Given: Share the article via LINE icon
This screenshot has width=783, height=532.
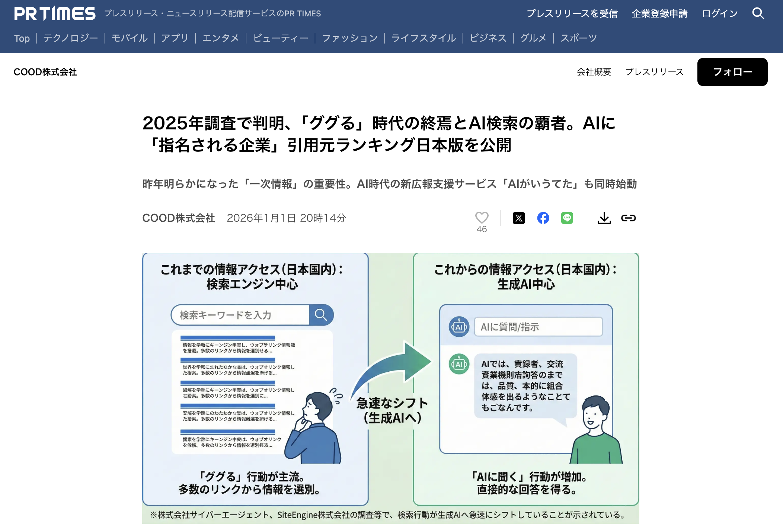Looking at the screenshot, I should pyautogui.click(x=567, y=218).
